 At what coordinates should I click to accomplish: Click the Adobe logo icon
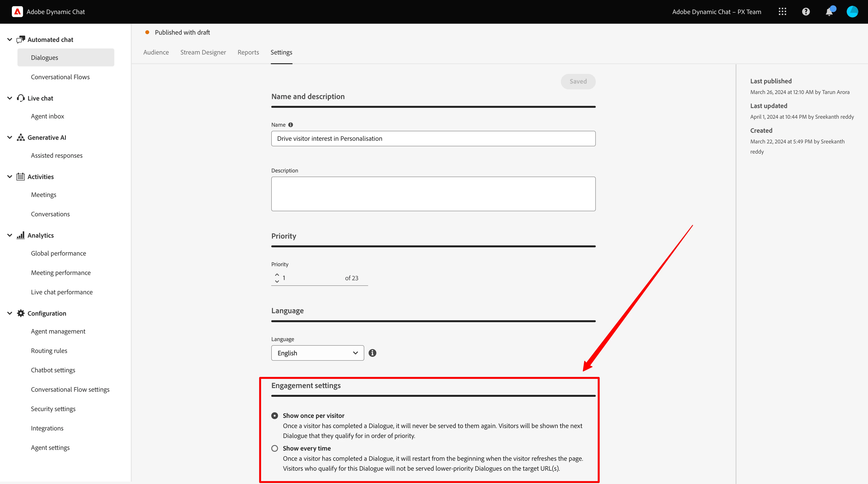(x=17, y=12)
